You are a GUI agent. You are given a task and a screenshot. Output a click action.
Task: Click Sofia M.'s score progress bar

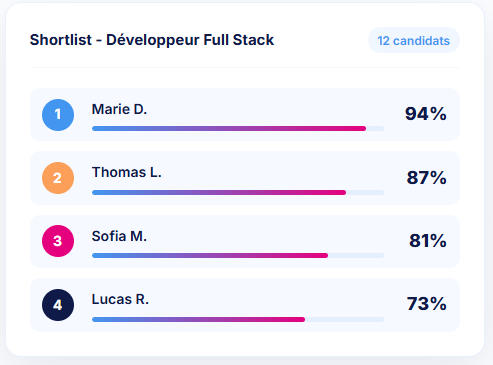click(238, 255)
